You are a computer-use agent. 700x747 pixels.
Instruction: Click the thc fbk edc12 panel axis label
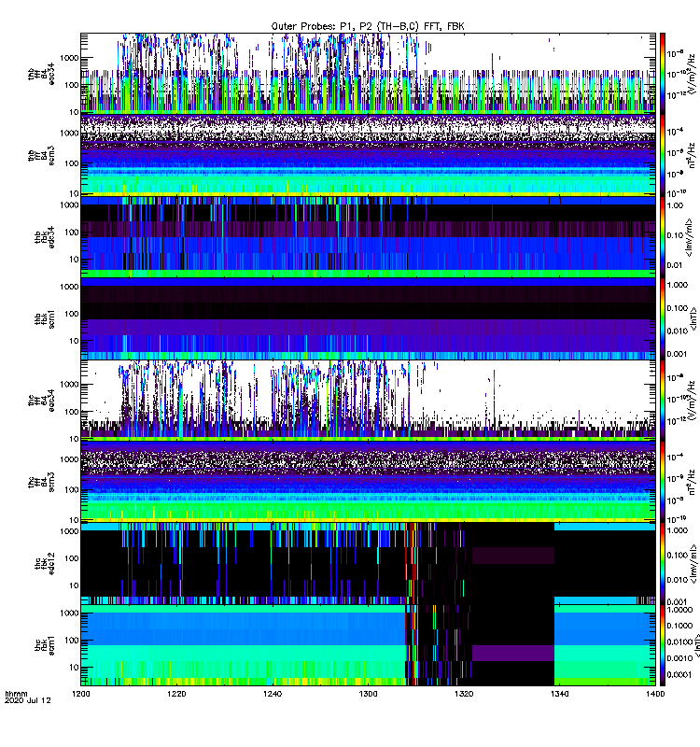[x=45, y=563]
